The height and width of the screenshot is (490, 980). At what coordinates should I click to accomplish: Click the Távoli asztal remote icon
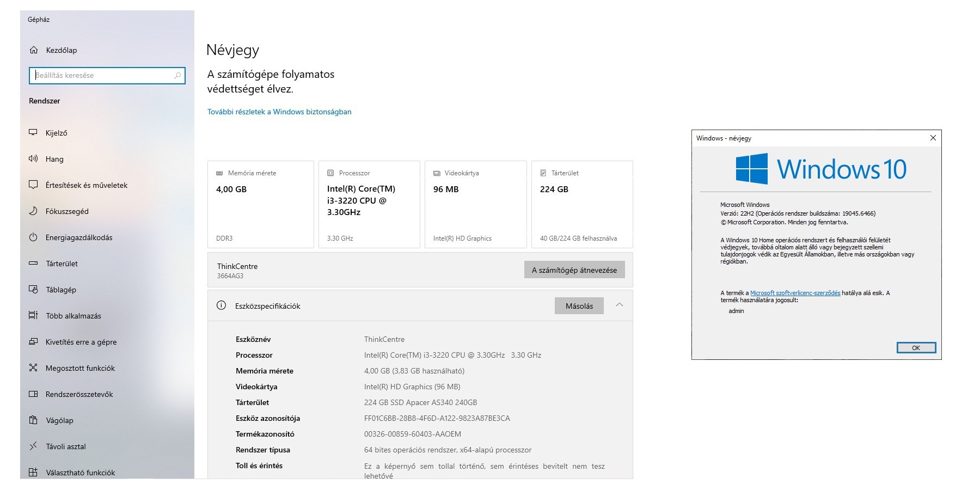(x=33, y=446)
